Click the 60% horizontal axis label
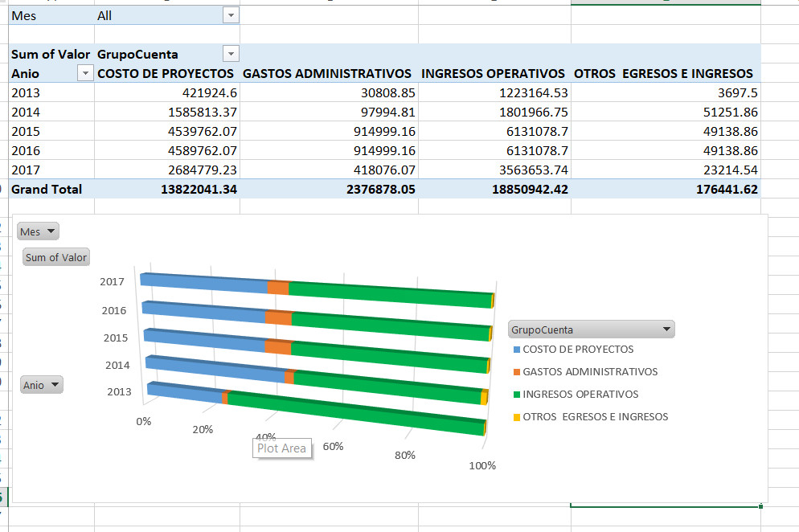The width and height of the screenshot is (799, 532). point(333,446)
